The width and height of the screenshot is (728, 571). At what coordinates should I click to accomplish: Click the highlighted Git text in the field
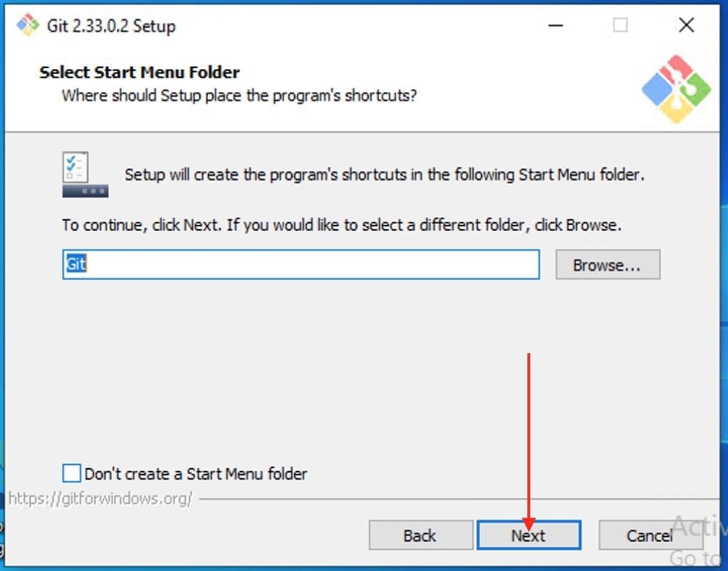[76, 264]
